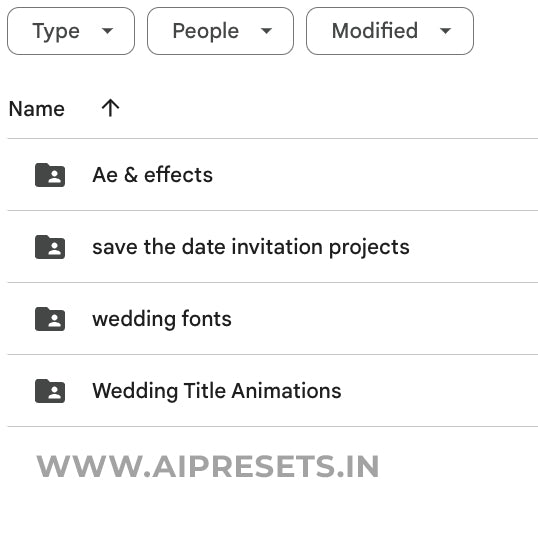Open the People filter dropdown

[x=220, y=31]
